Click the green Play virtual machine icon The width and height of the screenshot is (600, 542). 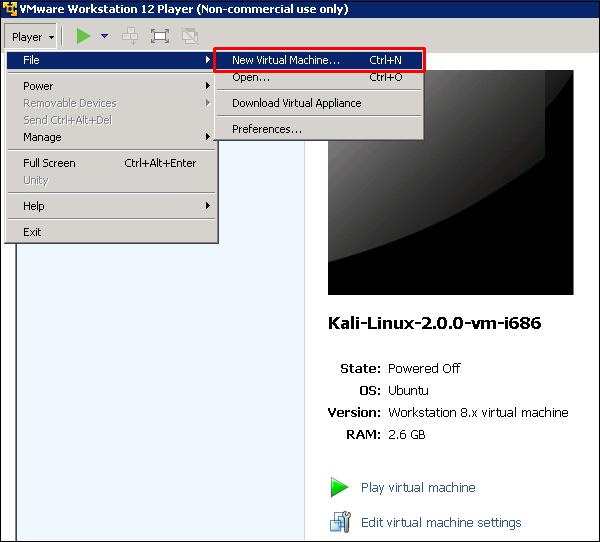(339, 487)
